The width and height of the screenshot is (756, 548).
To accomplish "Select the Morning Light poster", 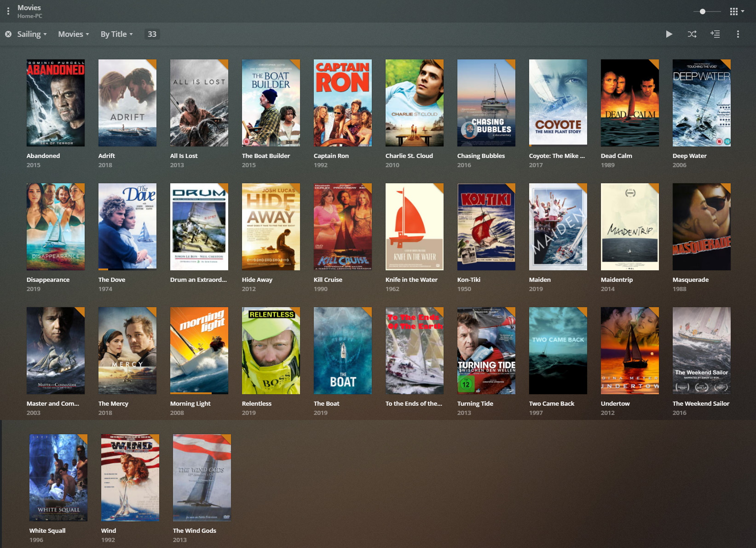I will point(199,350).
